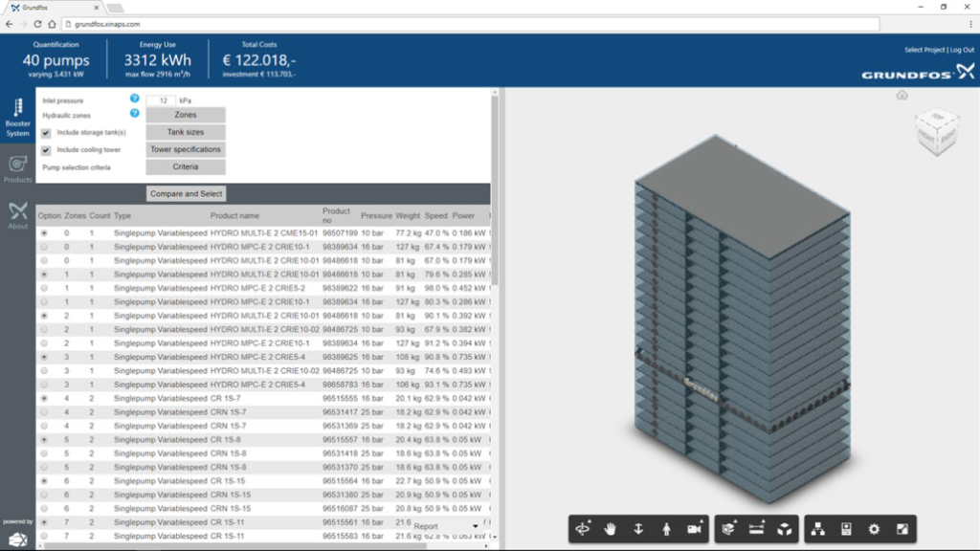Activate the Zoom tool with the vertical arrows
The height and width of the screenshot is (551, 980).
click(x=638, y=528)
